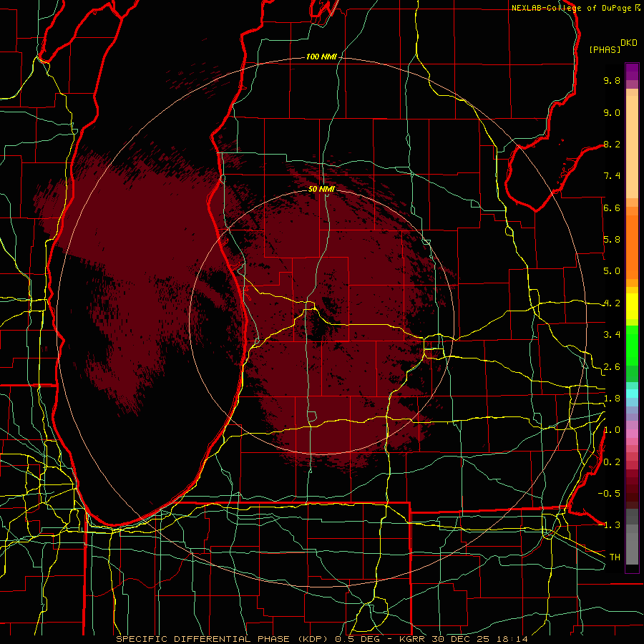Click the 0.5 DEG elevation angle text
This screenshot has height=644, width=644.
tap(358, 639)
